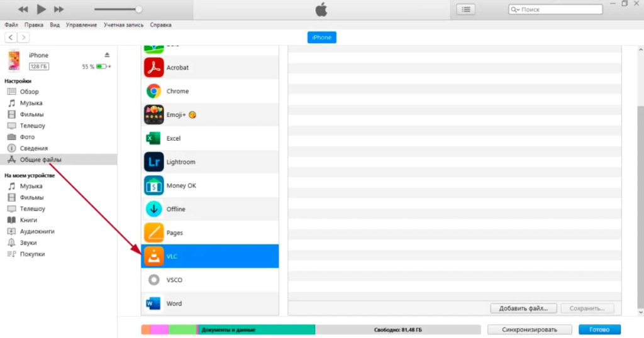
Task: Click the vertical scrollbar thumb
Action: 640,206
